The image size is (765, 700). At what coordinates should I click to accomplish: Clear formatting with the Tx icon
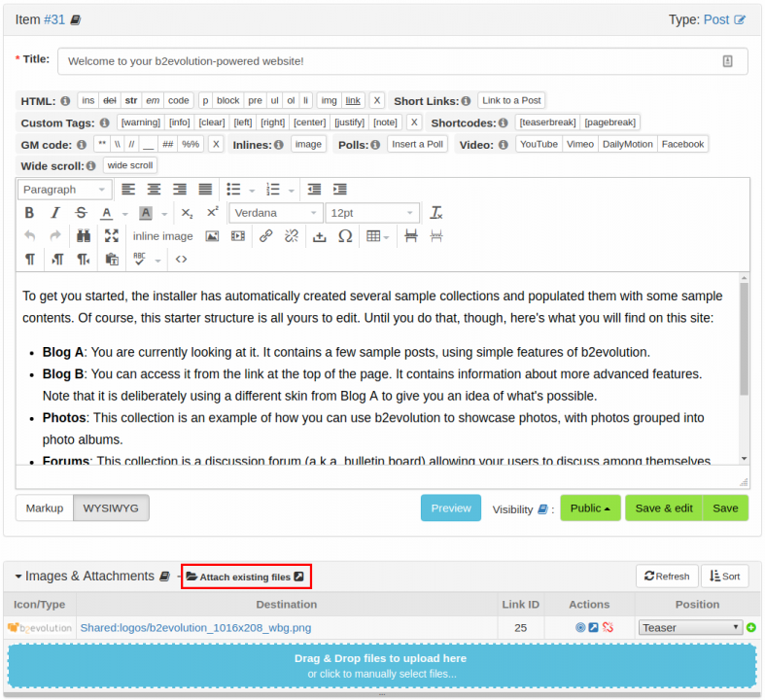(435, 213)
